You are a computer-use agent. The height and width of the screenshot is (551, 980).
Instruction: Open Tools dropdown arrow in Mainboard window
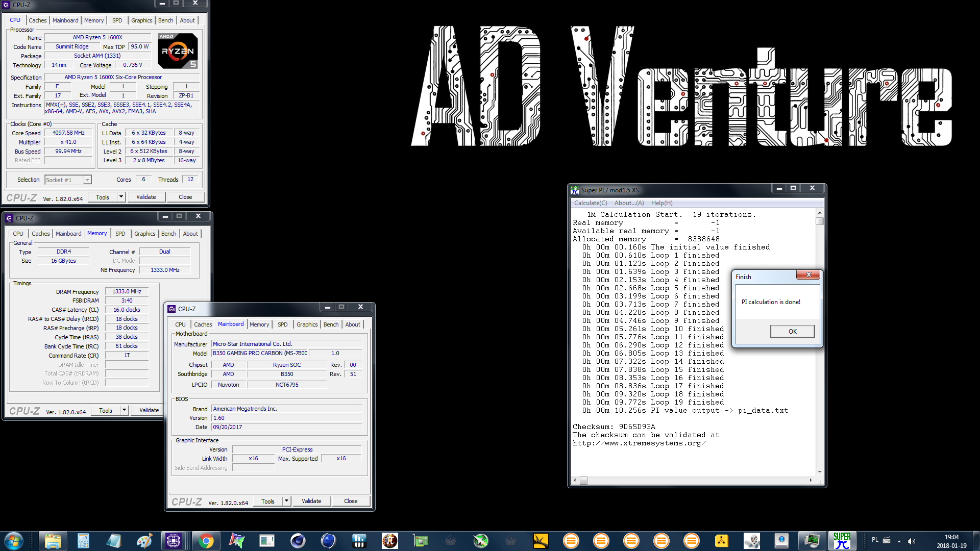click(x=286, y=501)
